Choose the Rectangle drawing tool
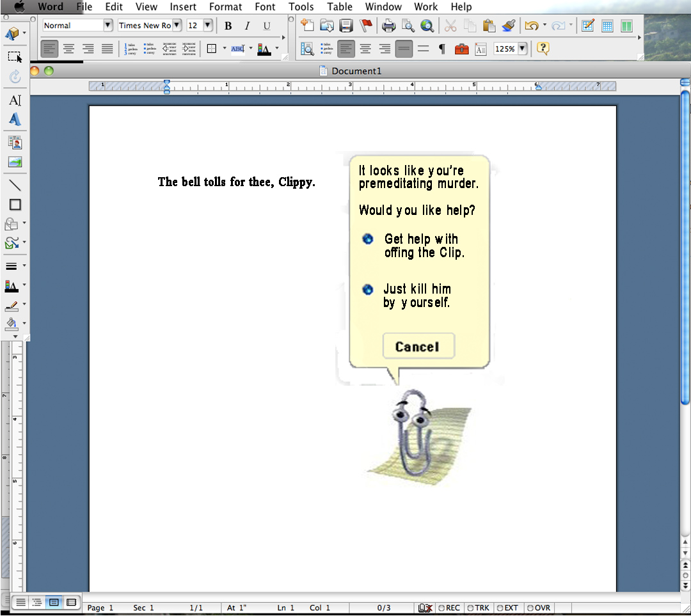Viewport: 691px width, 616px height. click(15, 205)
